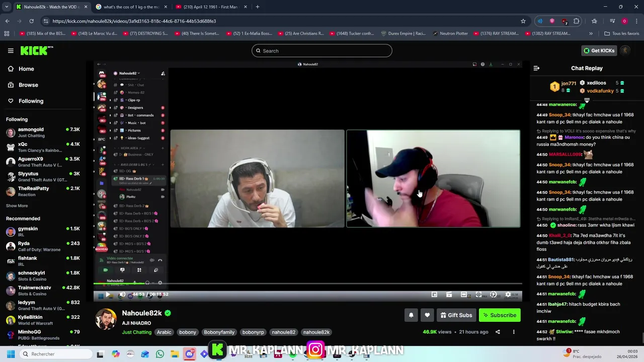Switch to the April 12 1961 YouTube tab
Viewport: 644px width, 362px height.
click(x=211, y=7)
